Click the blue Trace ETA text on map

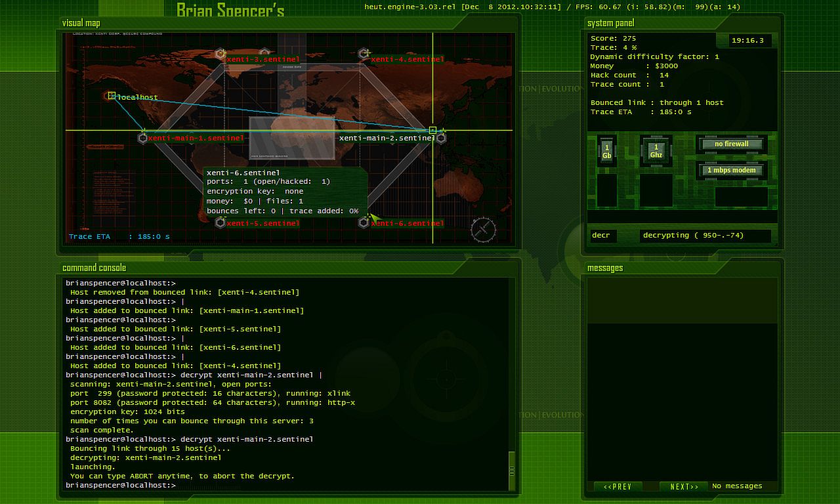119,237
